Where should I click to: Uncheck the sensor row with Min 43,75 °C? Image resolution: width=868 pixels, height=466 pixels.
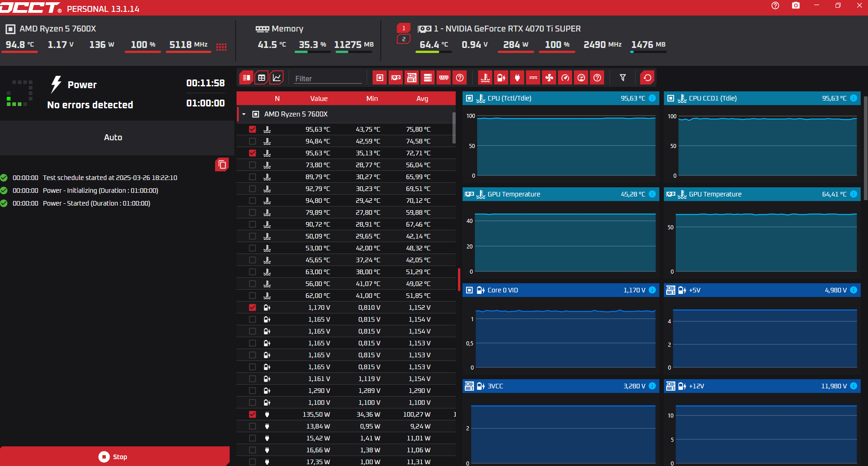tap(253, 129)
